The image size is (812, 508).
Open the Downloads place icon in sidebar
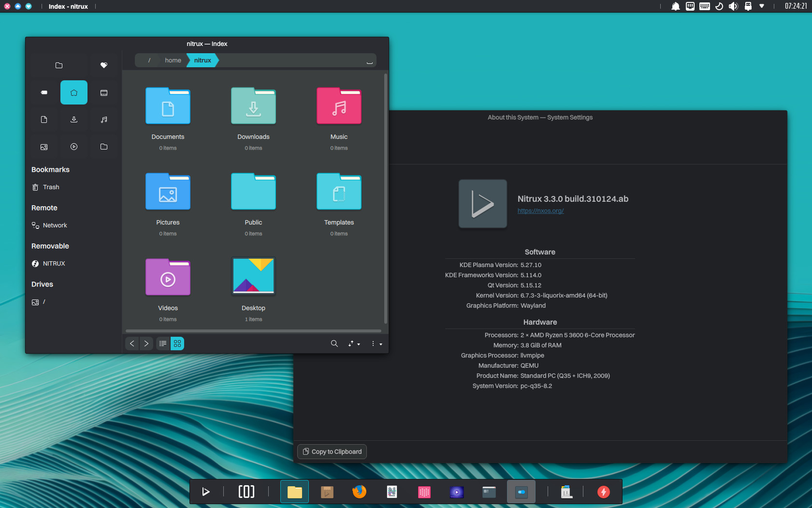74,120
